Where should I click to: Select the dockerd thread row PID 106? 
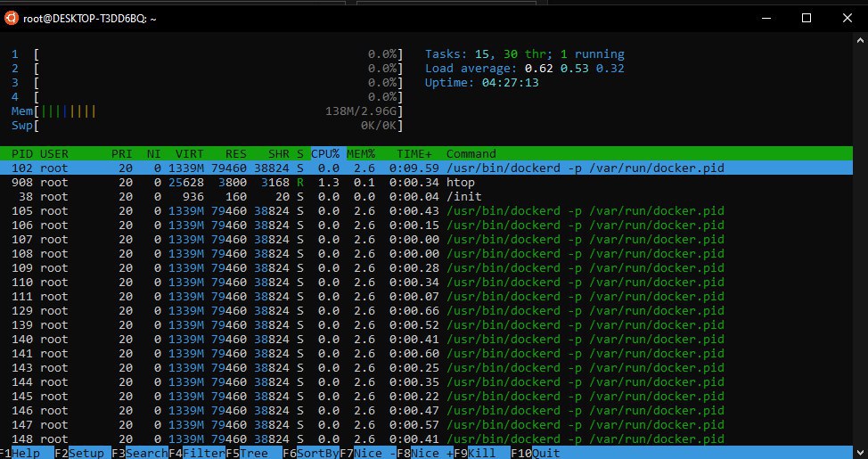tap(426, 225)
